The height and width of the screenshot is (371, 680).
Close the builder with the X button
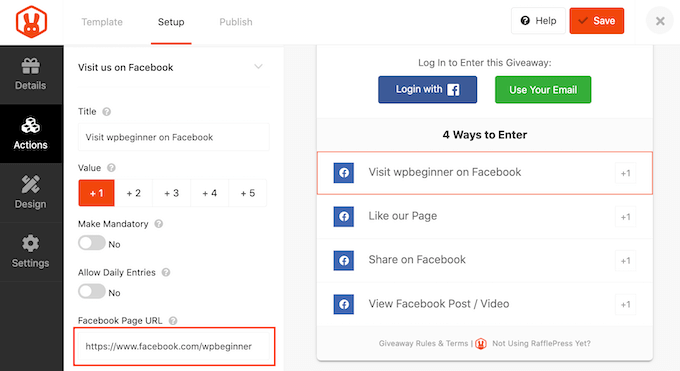click(660, 21)
